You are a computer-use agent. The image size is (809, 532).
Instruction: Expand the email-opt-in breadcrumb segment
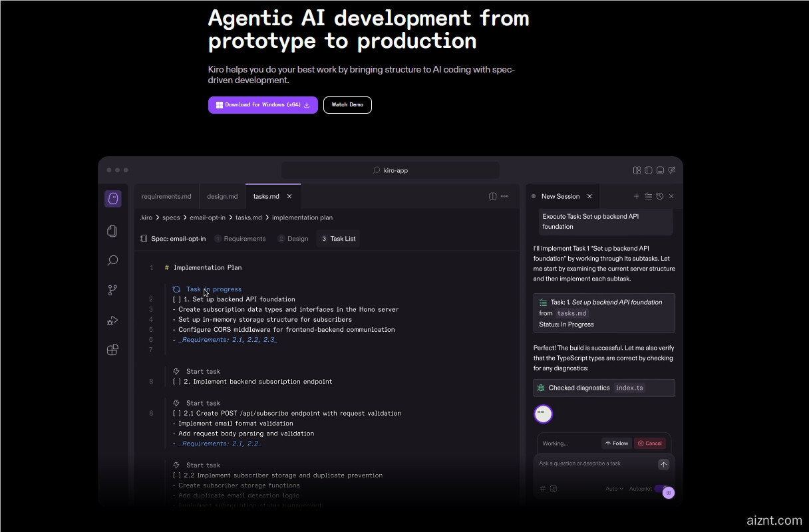[x=207, y=217]
